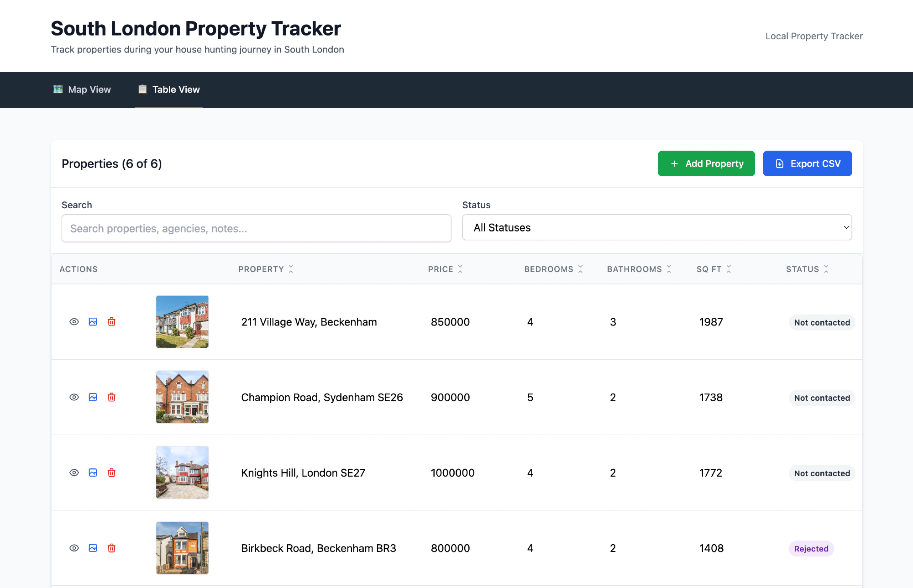This screenshot has width=913, height=588.
Task: Click eye icon for Champion Road
Action: pos(74,397)
